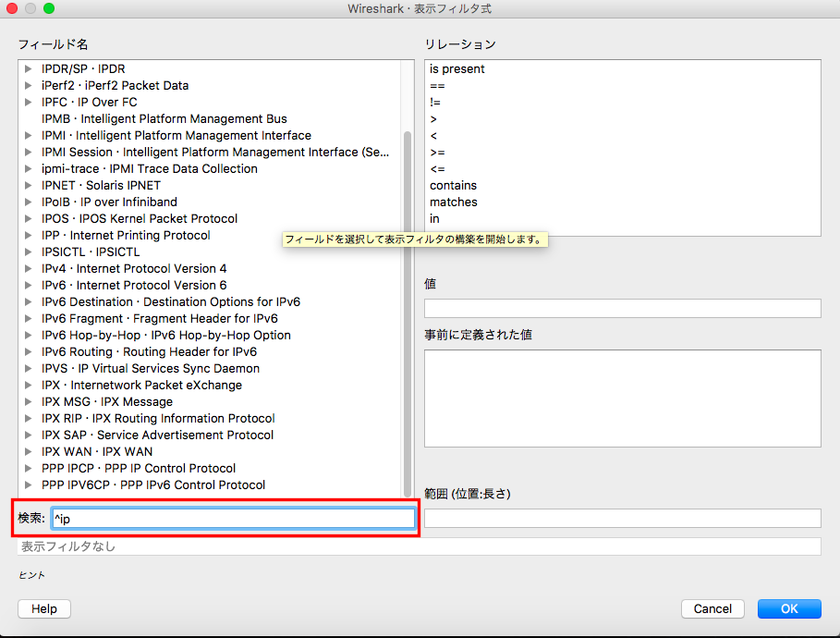Expand IPOS Kernel Packet Protocol row

click(x=29, y=218)
